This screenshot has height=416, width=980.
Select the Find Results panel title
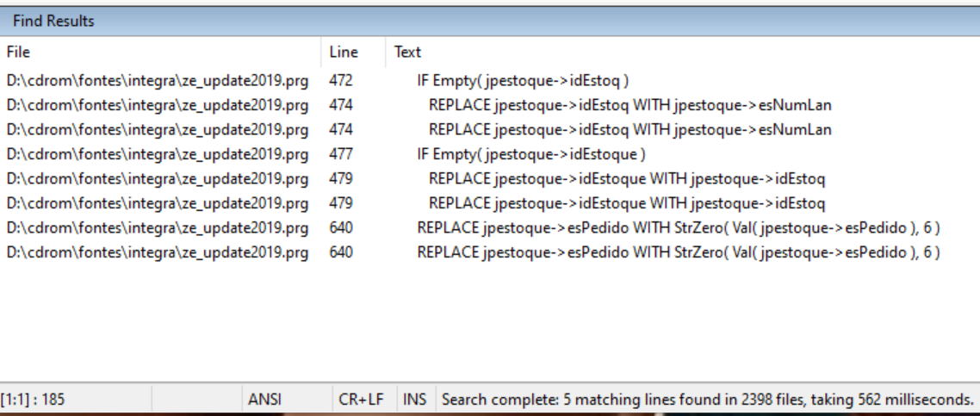click(53, 21)
